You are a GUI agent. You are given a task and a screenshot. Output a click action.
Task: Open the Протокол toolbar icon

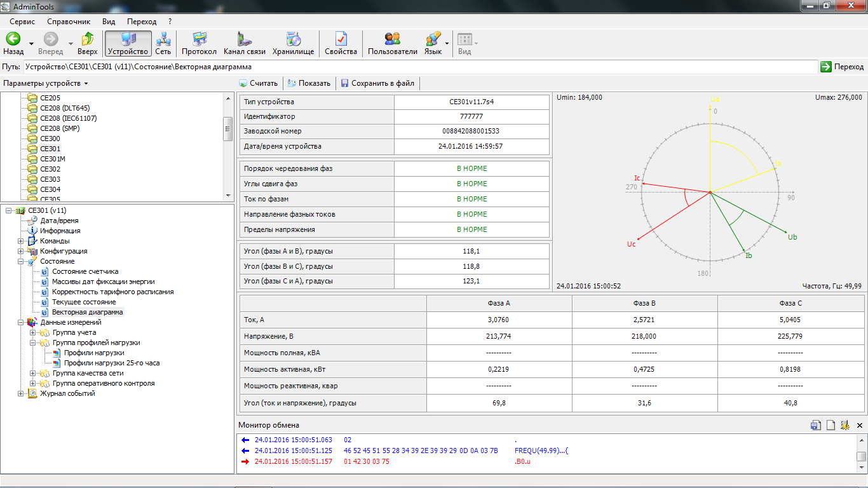point(200,39)
